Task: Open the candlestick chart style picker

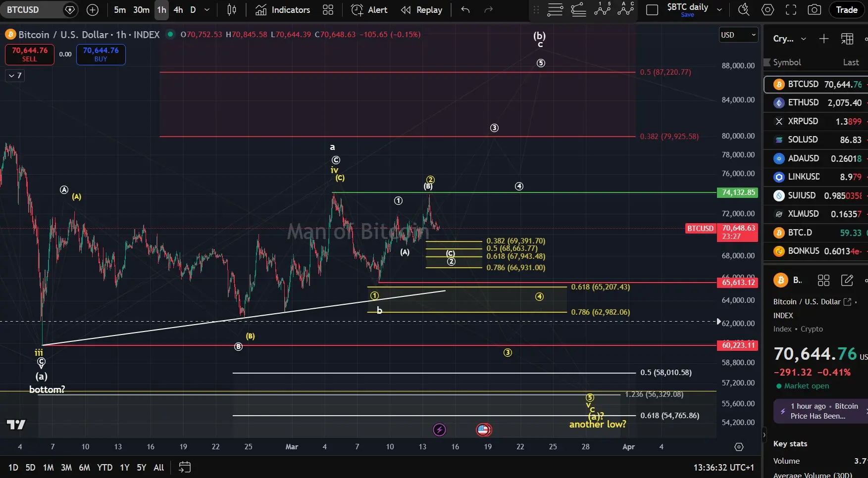Action: coord(232,10)
